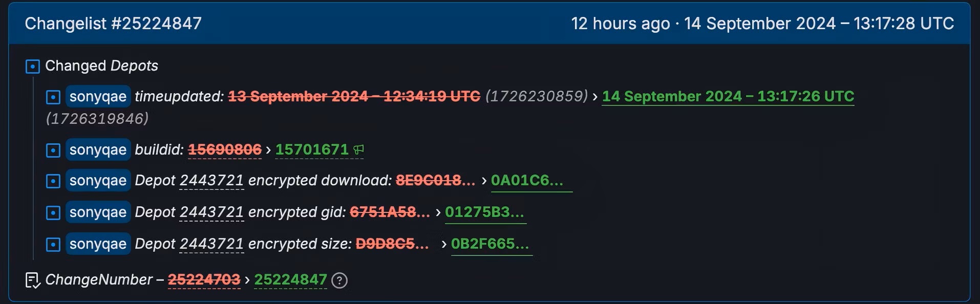Click the sonyqae tag on buildid row
The height and width of the screenshot is (304, 980).
98,149
